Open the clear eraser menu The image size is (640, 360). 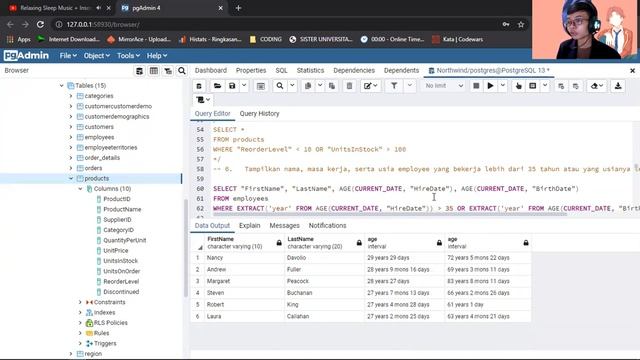pos(597,86)
